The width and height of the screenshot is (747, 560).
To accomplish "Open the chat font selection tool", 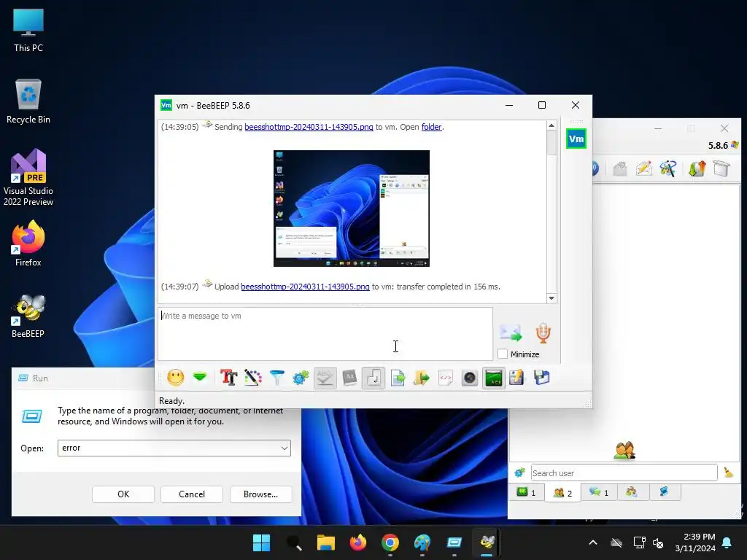I will pos(228,378).
